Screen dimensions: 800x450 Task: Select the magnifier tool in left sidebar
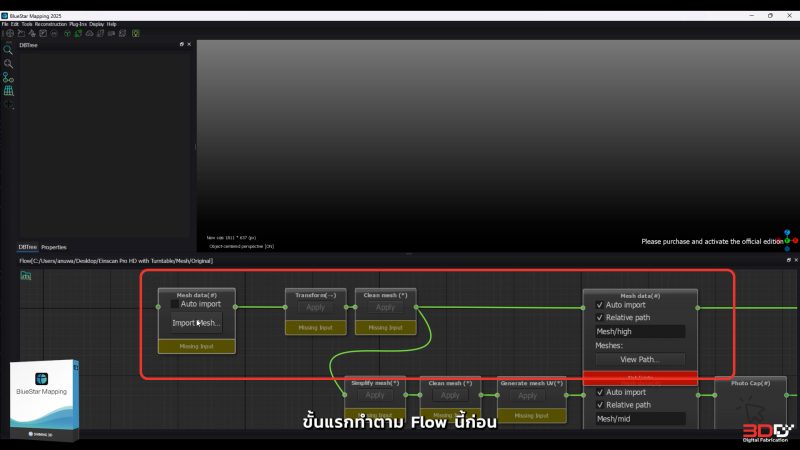[x=8, y=49]
